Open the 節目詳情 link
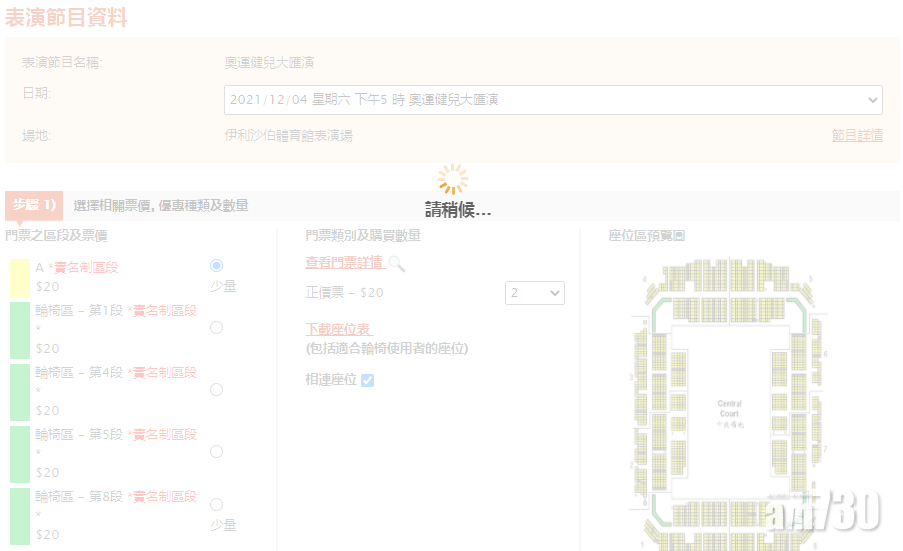Viewport: 903px width, 551px height. pyautogui.click(x=857, y=136)
